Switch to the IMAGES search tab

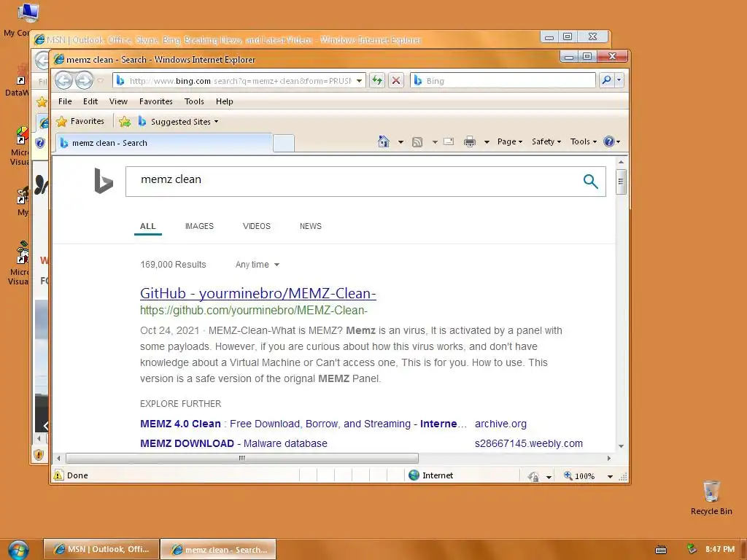coord(199,226)
